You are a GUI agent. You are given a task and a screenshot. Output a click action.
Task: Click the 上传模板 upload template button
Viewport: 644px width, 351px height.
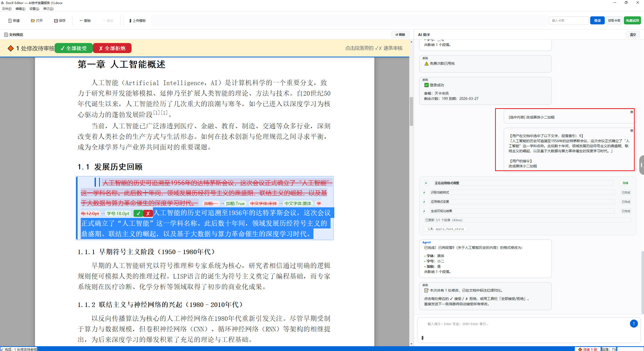click(137, 21)
